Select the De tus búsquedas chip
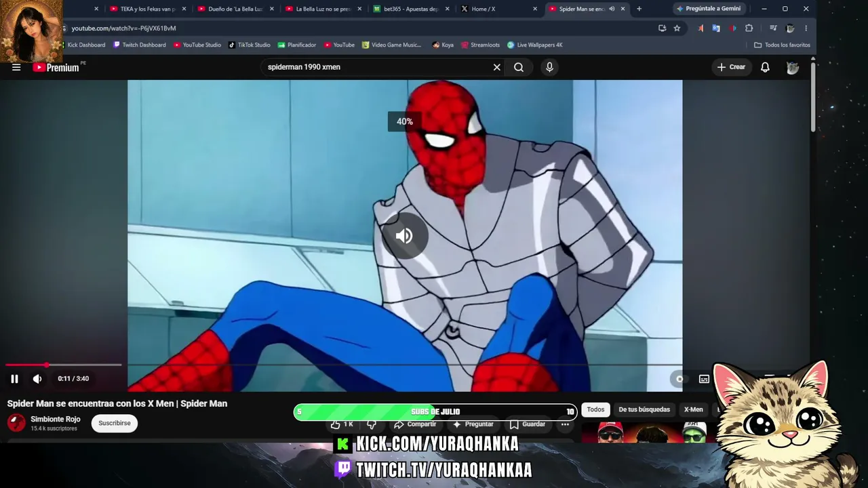 [644, 409]
